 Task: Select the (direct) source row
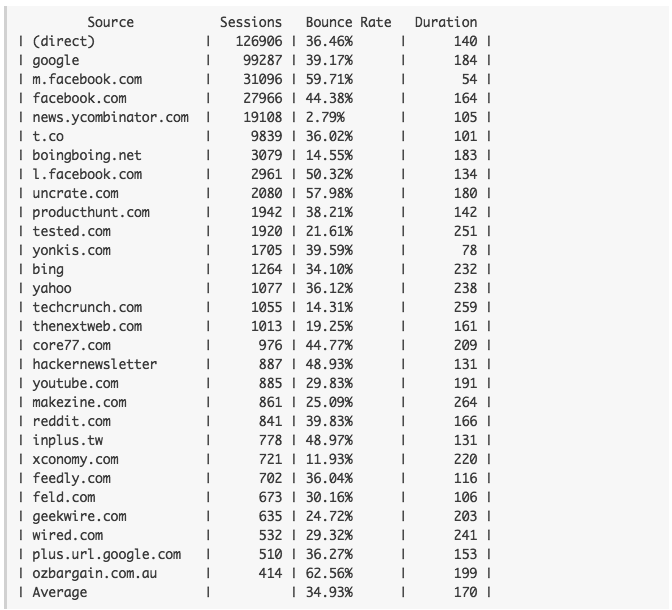(255, 41)
